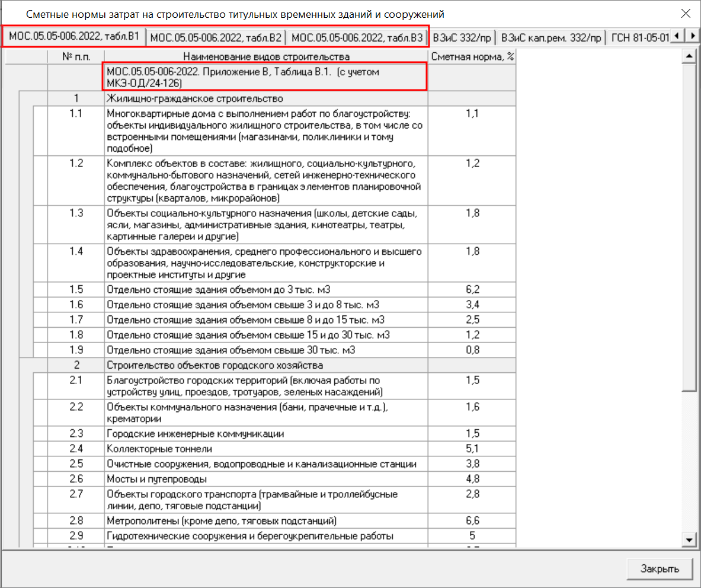Open the ВЗиС 332/пр tab

(462, 38)
